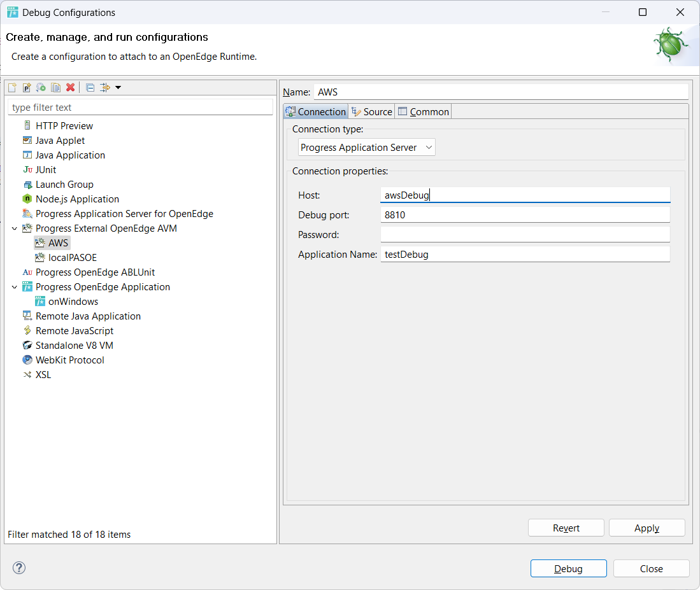Click the onWindows configuration icon
The image size is (700, 590).
40,302
